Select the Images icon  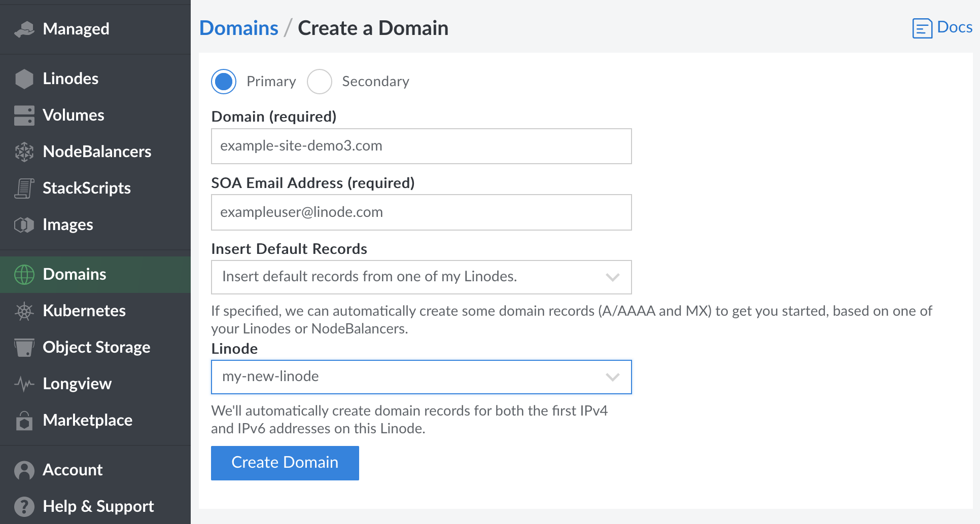click(x=23, y=224)
